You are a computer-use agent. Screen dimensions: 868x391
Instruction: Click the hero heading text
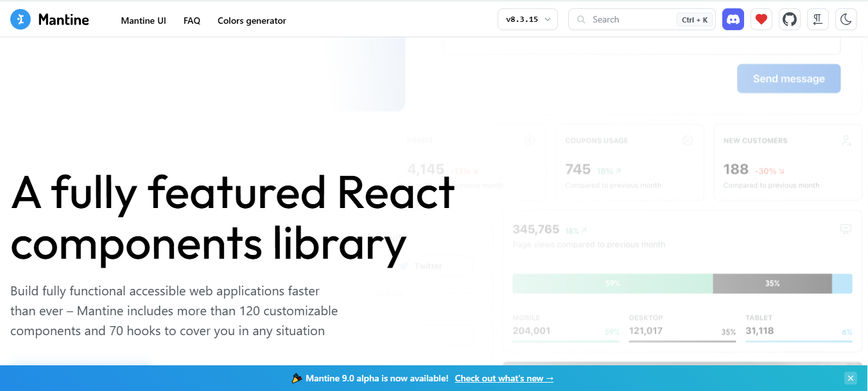(x=233, y=218)
